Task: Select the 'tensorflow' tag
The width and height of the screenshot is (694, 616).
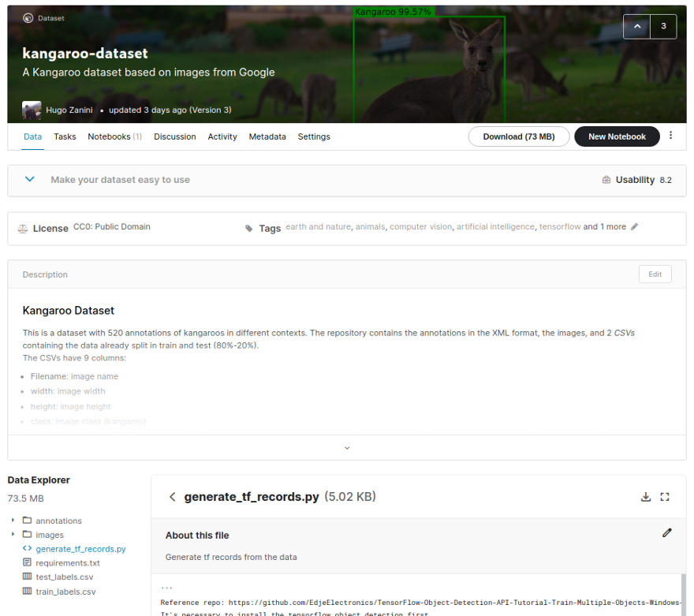Action: click(559, 226)
